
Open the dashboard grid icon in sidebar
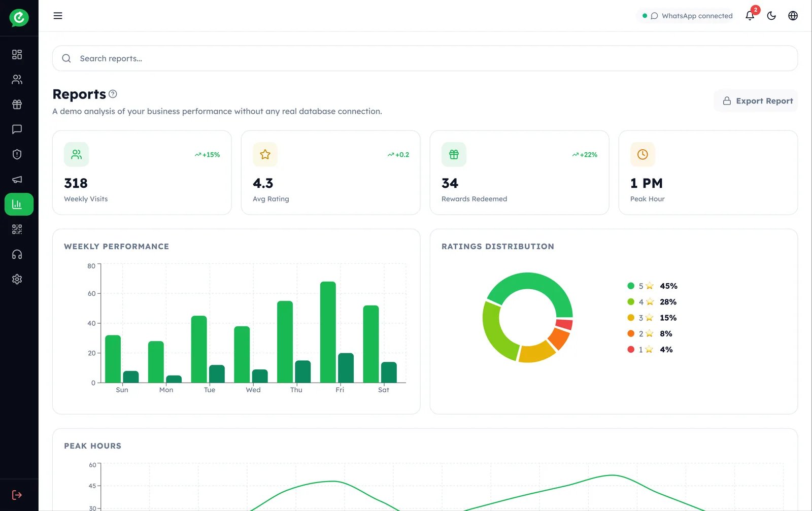(x=17, y=54)
